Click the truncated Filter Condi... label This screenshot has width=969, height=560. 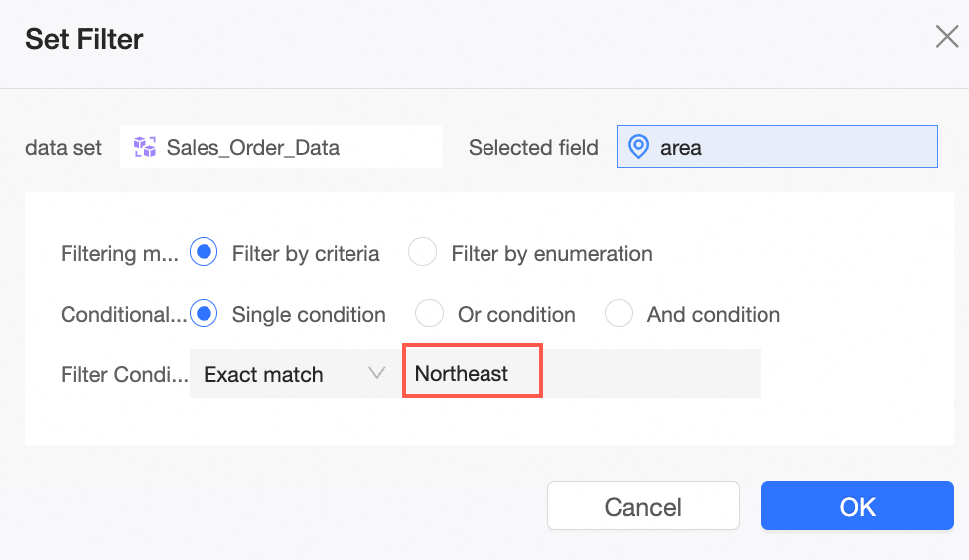coord(123,374)
